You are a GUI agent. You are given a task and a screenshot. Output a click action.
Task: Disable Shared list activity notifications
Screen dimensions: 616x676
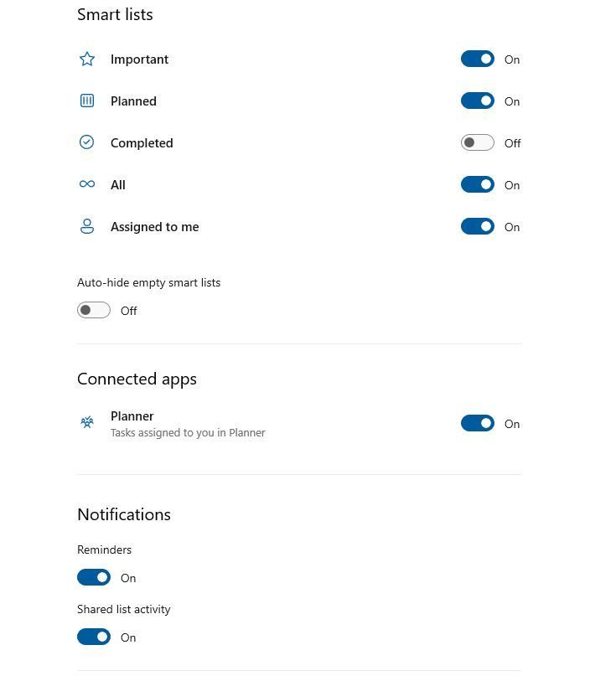[x=94, y=637]
